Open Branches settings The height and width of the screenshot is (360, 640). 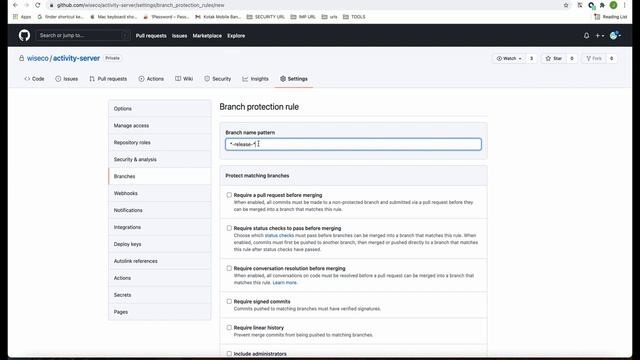coord(160,176)
